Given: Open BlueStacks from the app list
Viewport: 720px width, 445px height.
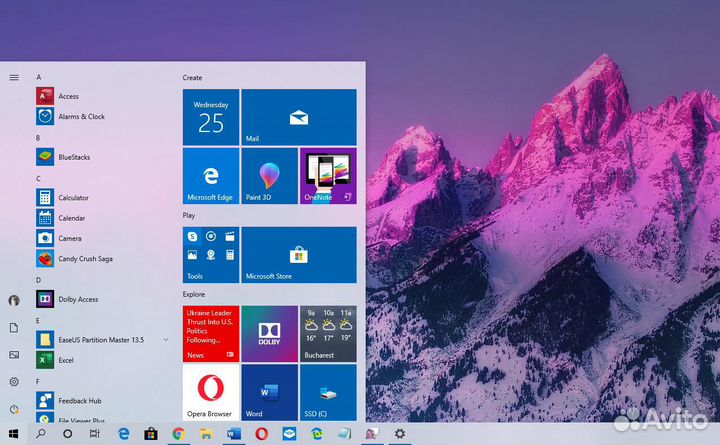Looking at the screenshot, I should [73, 157].
